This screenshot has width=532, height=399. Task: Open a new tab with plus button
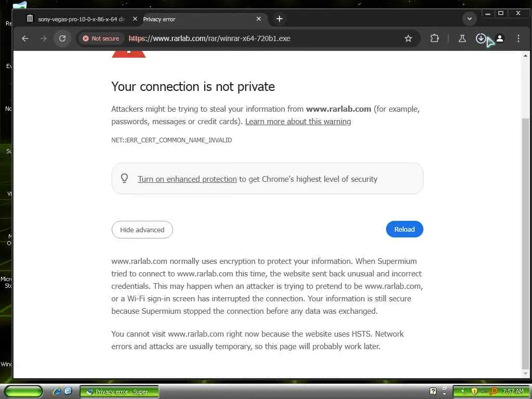[279, 19]
